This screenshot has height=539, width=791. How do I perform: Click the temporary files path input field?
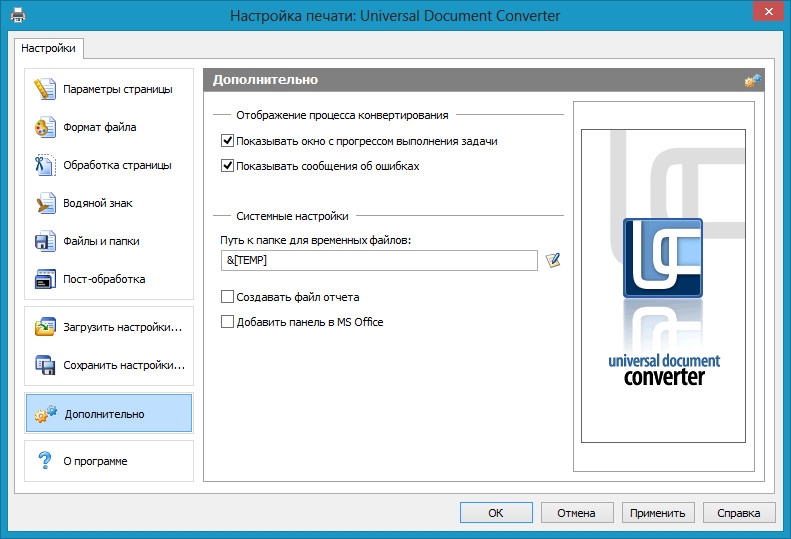click(x=379, y=260)
